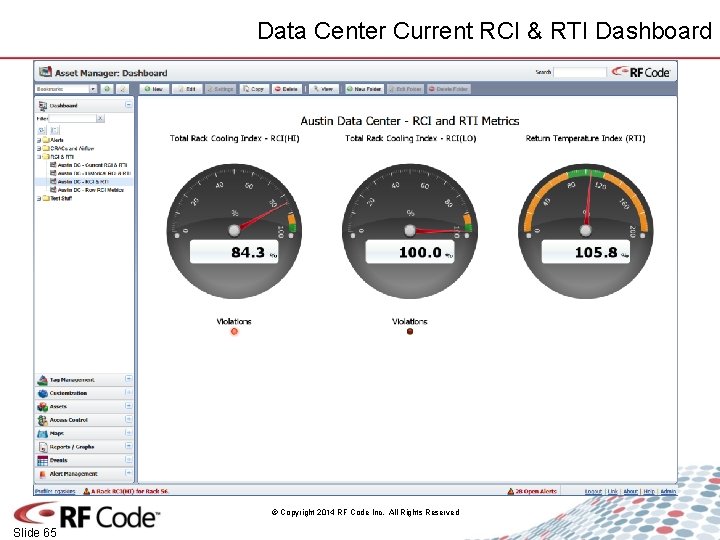Expand the Alert Management panel
The image size is (720, 540).
[128, 473]
